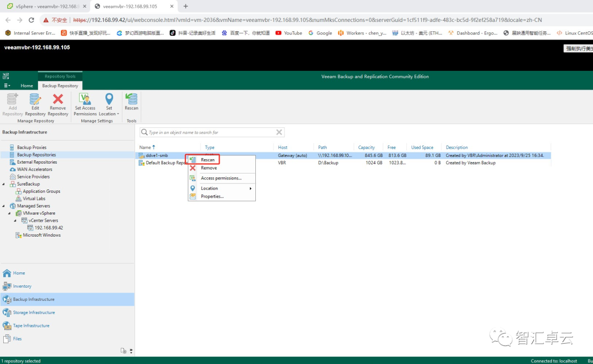Sort the list by the Host column
Screen dimensions: 593x364
283,148
